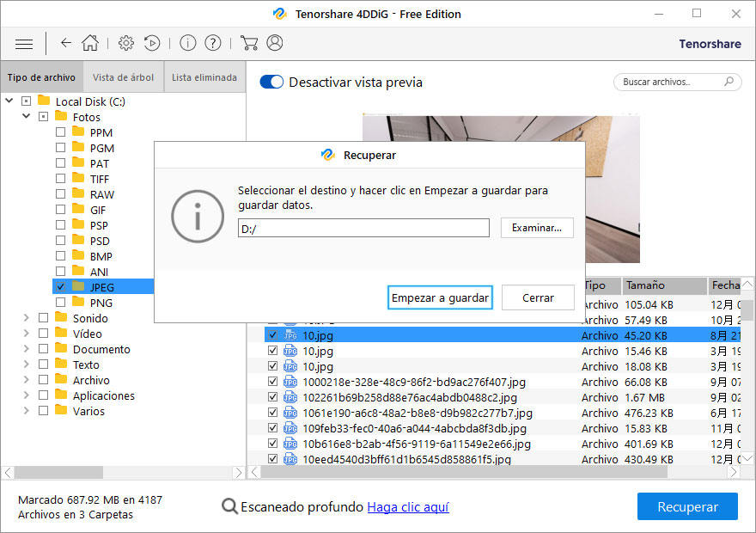This screenshot has width=756, height=533.
Task: Click the destination path input field
Action: [363, 228]
